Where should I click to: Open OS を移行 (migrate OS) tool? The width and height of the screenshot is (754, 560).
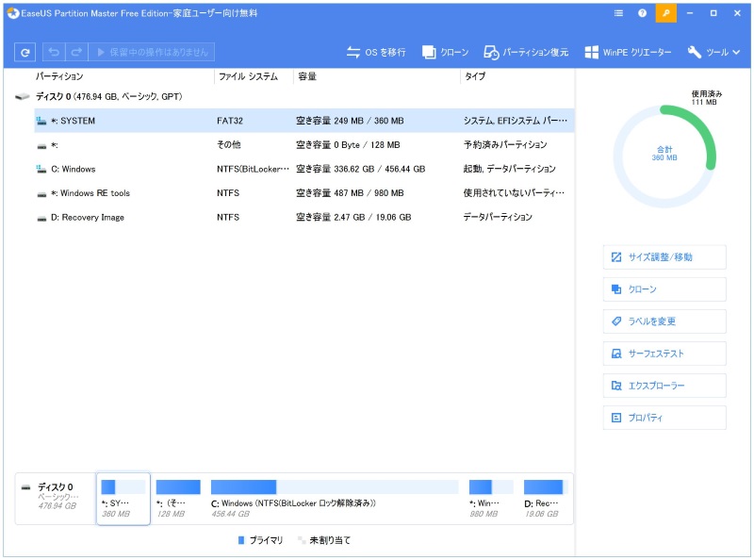point(375,52)
